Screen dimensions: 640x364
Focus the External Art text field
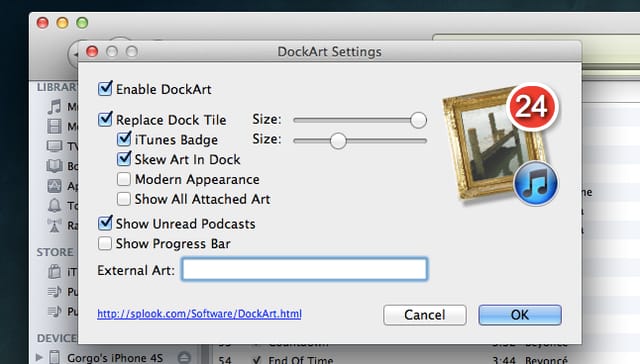click(x=304, y=269)
